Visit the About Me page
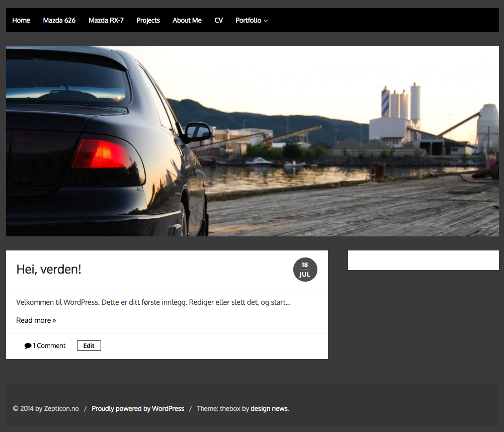This screenshot has height=432, width=504. coord(187,20)
